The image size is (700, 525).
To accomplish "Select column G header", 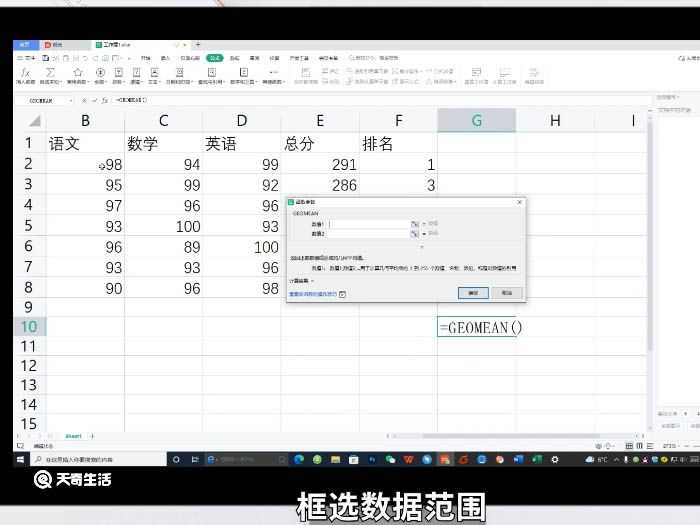I will (476, 121).
